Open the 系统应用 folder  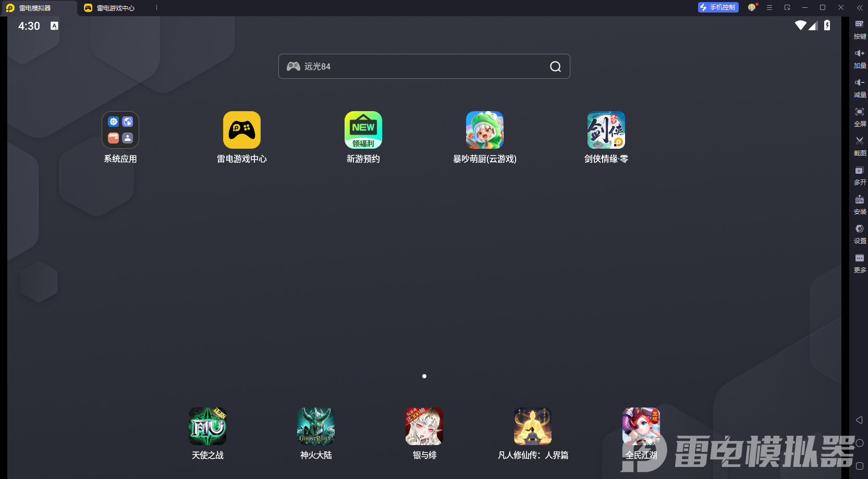[x=120, y=130]
